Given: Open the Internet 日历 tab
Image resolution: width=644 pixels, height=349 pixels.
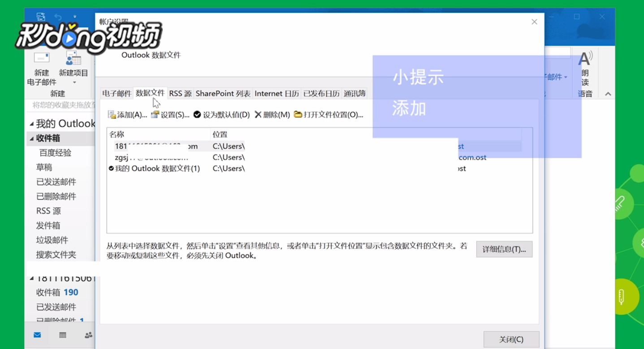Looking at the screenshot, I should pyautogui.click(x=277, y=93).
